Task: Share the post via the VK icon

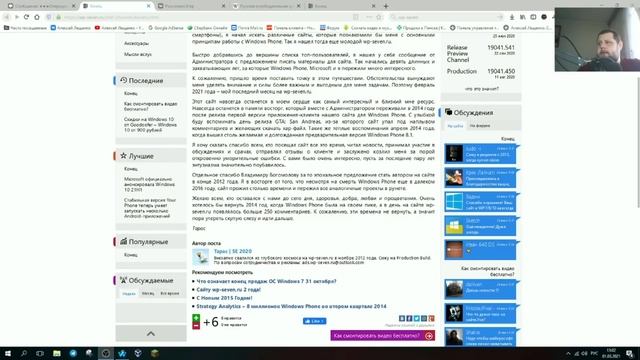Action: [x=402, y=318]
